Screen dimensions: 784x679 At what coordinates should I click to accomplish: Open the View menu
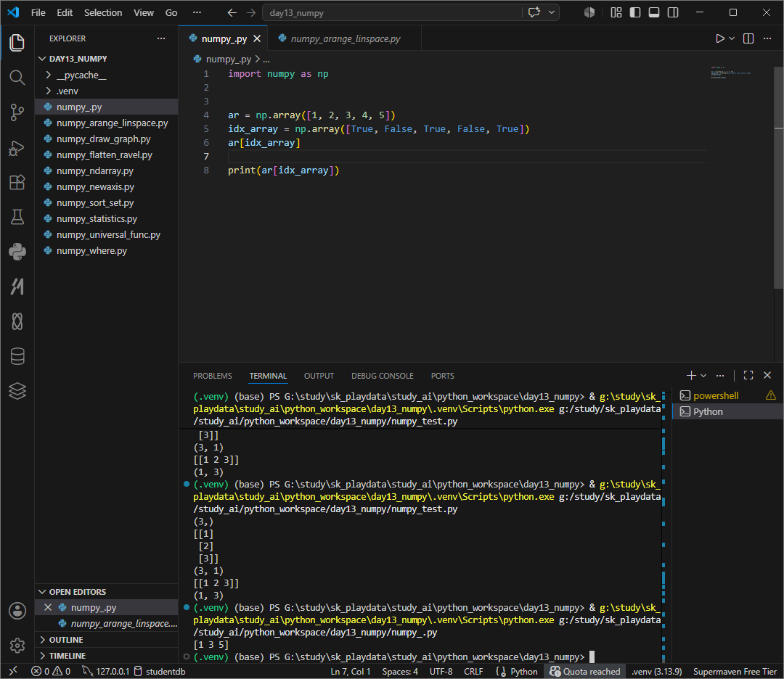click(144, 12)
